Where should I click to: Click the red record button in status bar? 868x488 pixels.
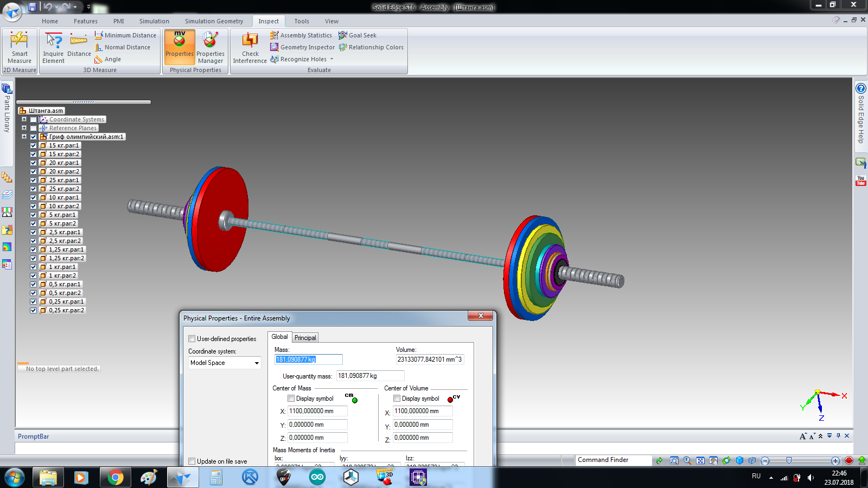click(x=849, y=460)
